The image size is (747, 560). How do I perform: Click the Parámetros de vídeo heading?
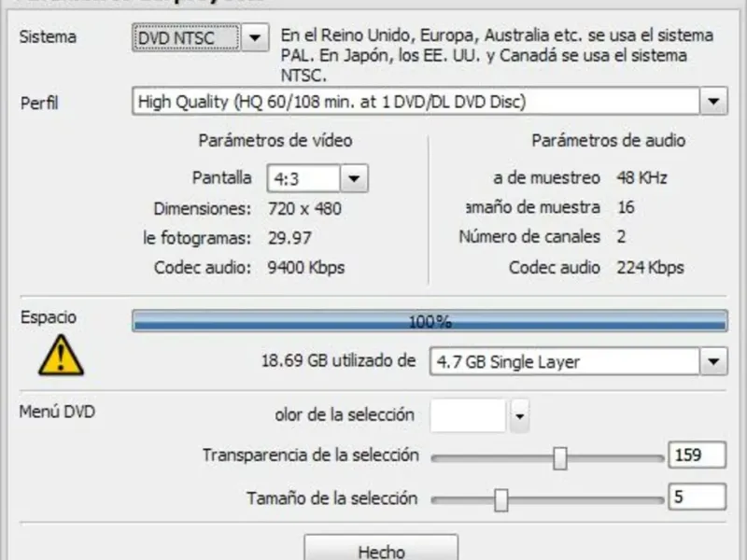coord(275,141)
